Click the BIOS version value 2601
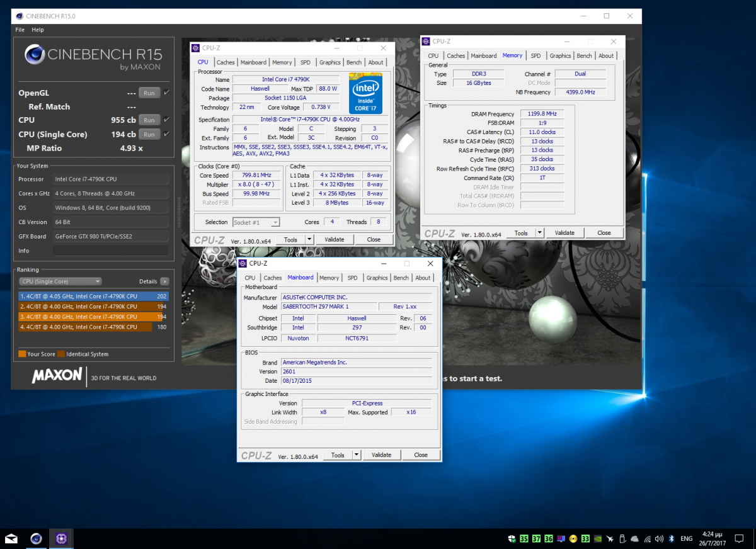 pyautogui.click(x=355, y=371)
